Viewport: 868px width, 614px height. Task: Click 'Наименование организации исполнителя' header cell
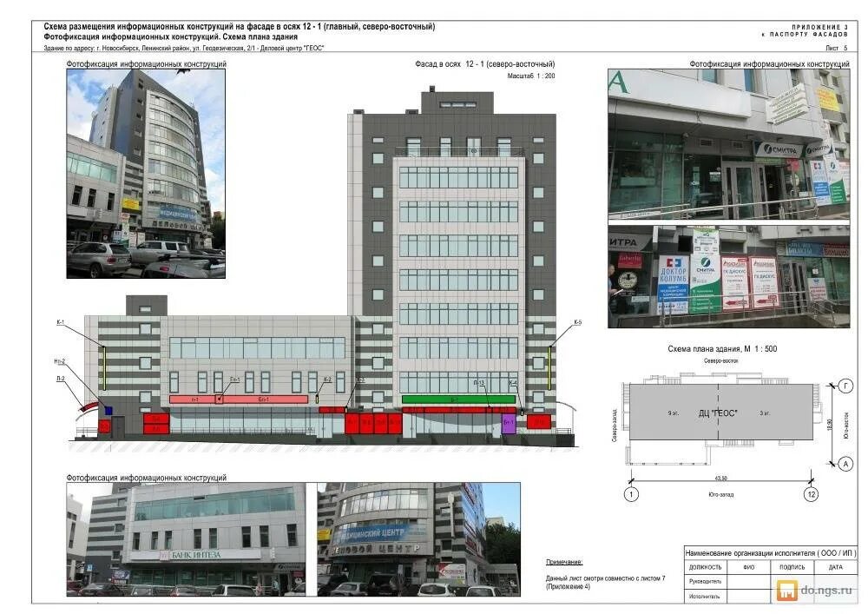[x=771, y=553]
